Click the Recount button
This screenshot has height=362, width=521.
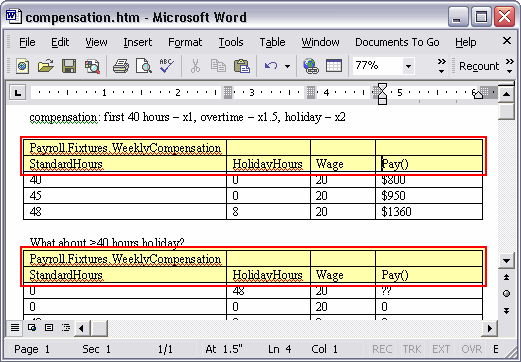[479, 66]
